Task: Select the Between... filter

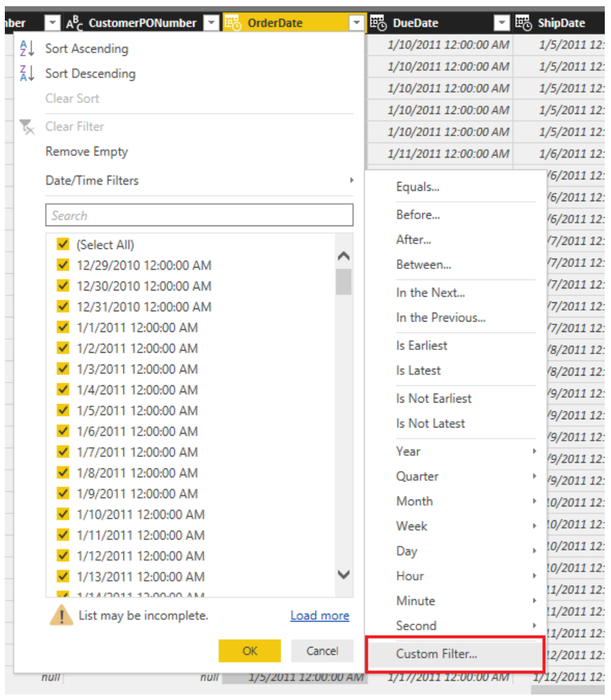Action: point(423,265)
